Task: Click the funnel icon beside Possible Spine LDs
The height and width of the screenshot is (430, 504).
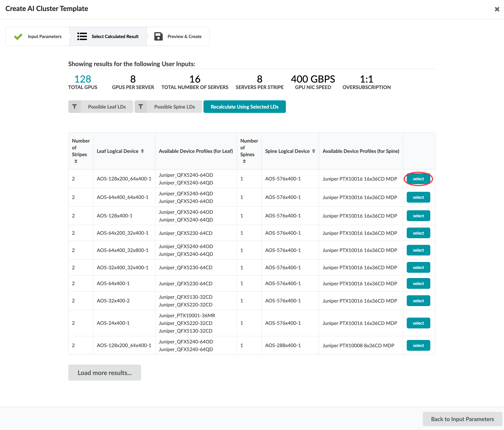Action: pyautogui.click(x=141, y=107)
